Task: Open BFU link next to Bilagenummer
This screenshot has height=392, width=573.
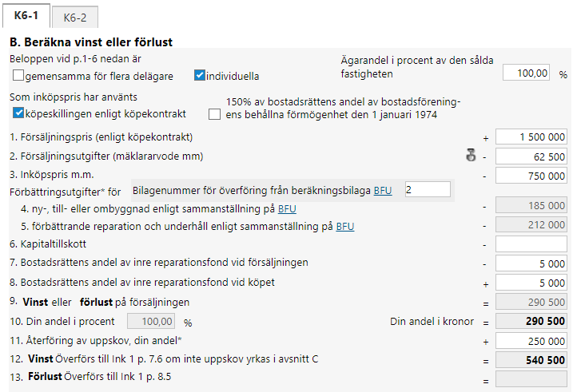Action: tap(383, 191)
